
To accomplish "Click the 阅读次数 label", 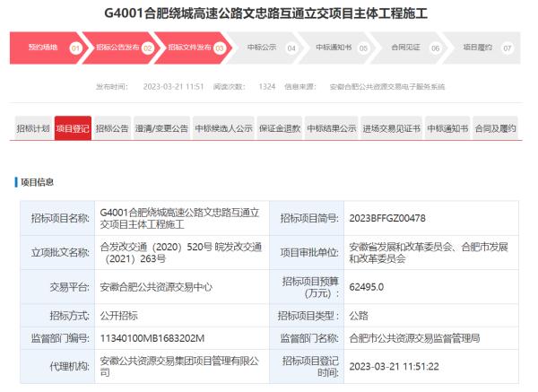I will pyautogui.click(x=230, y=86).
